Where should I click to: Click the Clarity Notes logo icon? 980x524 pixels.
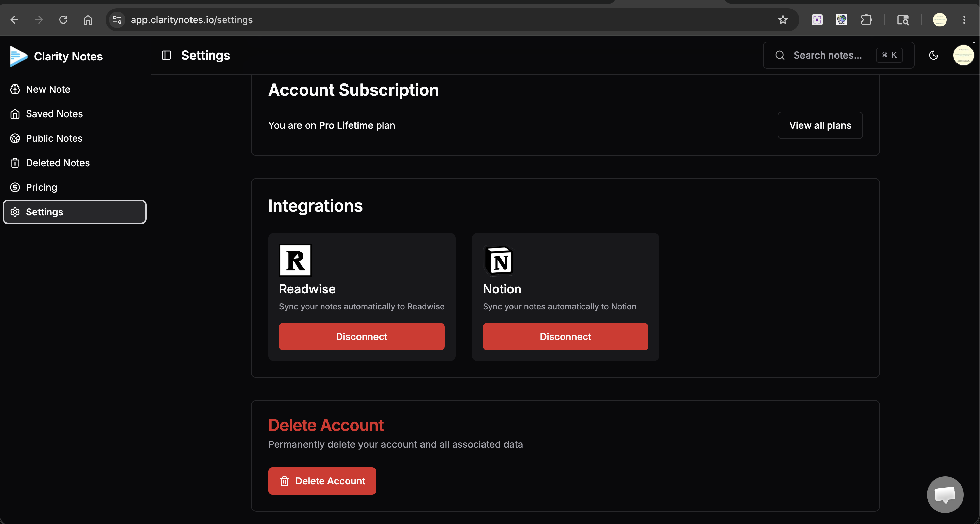18,56
